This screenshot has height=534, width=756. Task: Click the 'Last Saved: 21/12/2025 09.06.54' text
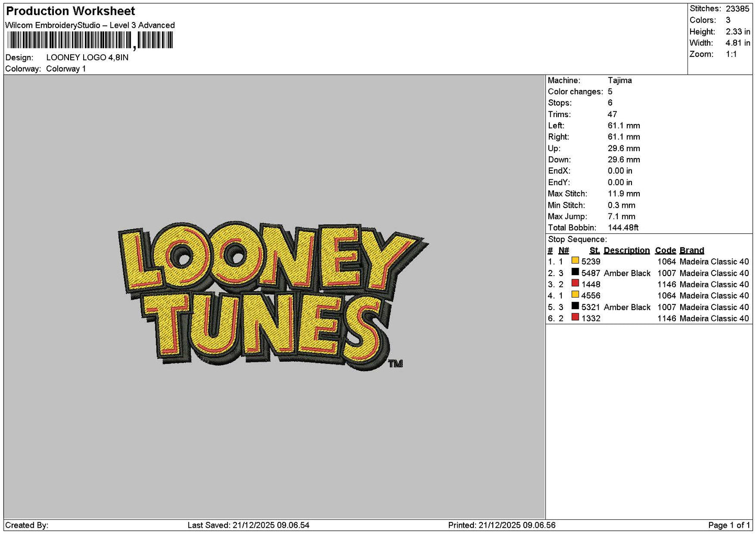click(x=249, y=525)
